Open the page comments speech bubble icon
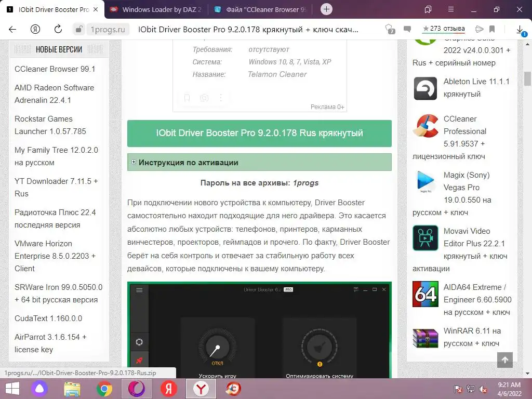 point(407,29)
